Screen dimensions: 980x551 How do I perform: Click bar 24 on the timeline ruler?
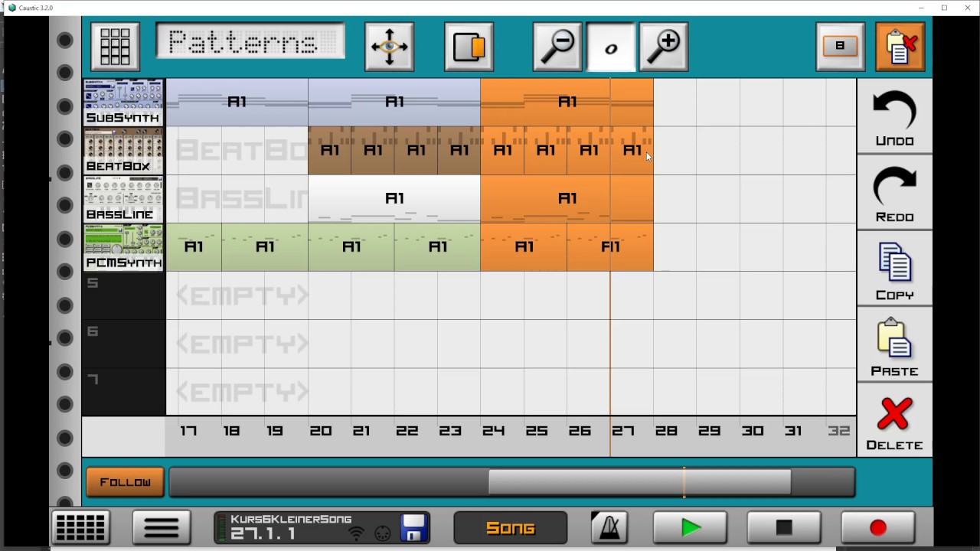click(493, 431)
